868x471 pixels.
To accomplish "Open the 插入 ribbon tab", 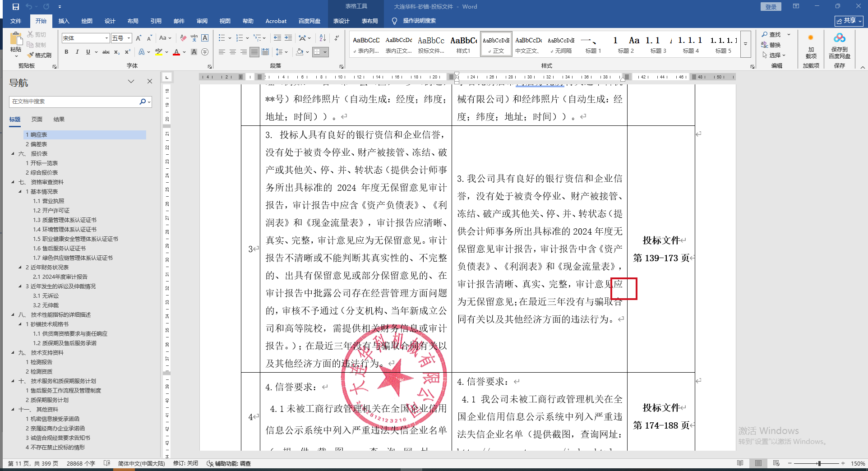I will click(x=64, y=21).
